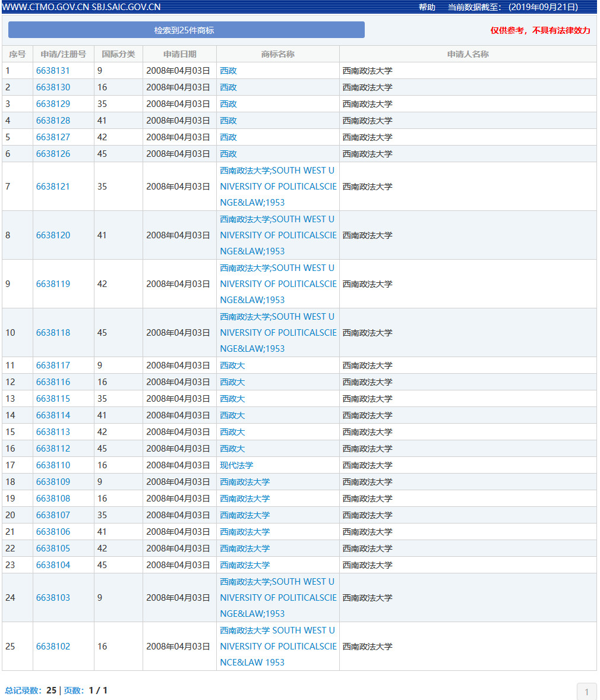Screen dimensions: 600x700
Task: Open registration number 6638121
Action: point(53,186)
